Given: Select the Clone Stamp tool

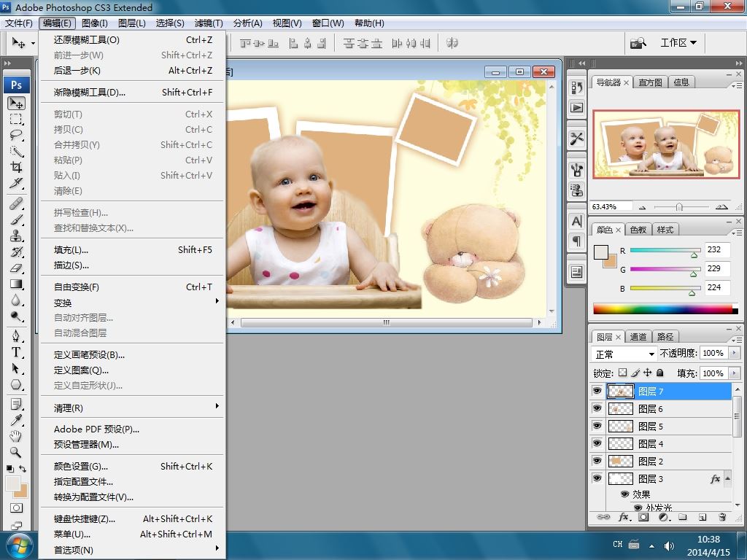Looking at the screenshot, I should pos(16,236).
